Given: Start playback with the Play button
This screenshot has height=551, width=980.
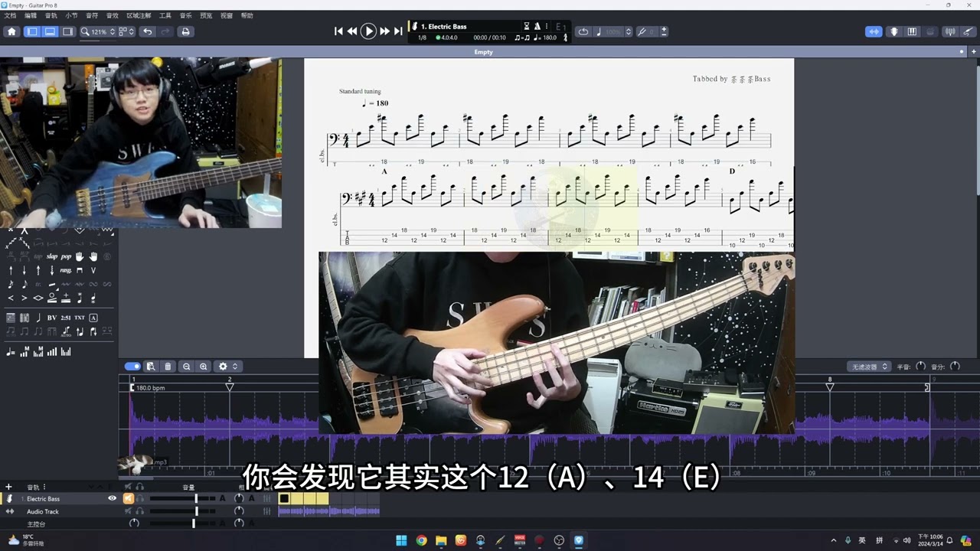Looking at the screenshot, I should [368, 31].
